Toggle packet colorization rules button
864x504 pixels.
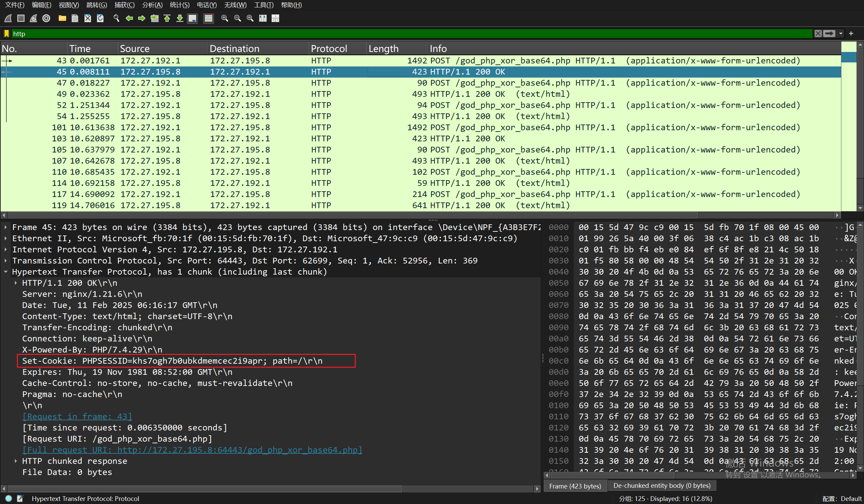(209, 18)
